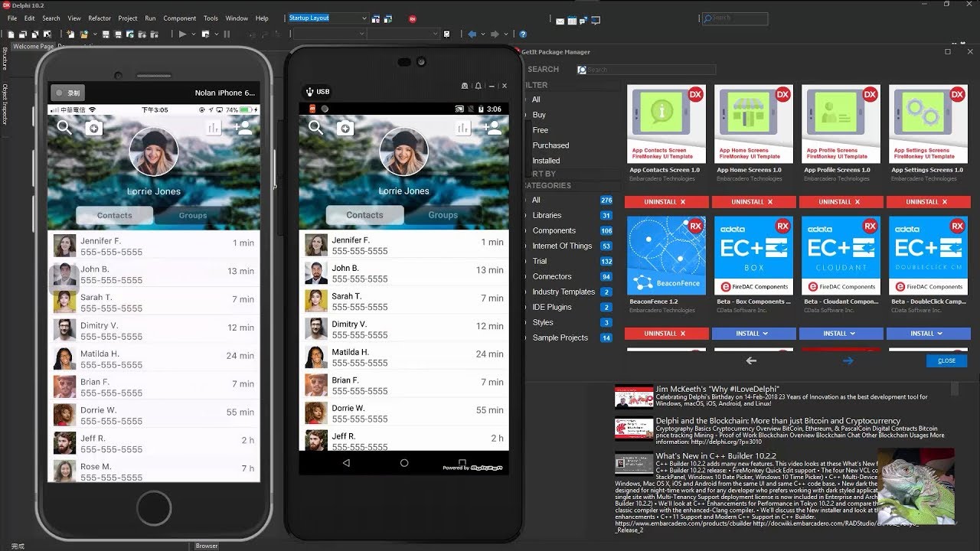This screenshot has height=551, width=980.
Task: Click the bell icon on Android mirror window
Action: coord(479,86)
